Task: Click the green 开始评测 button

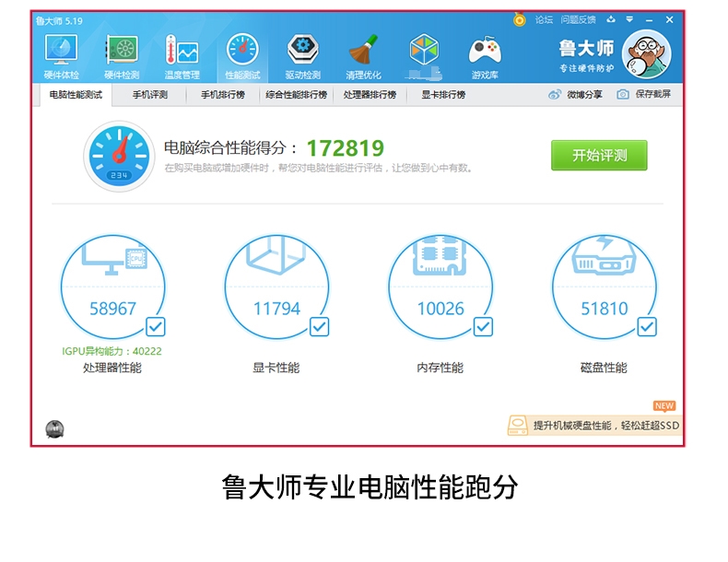Action: pyautogui.click(x=599, y=156)
